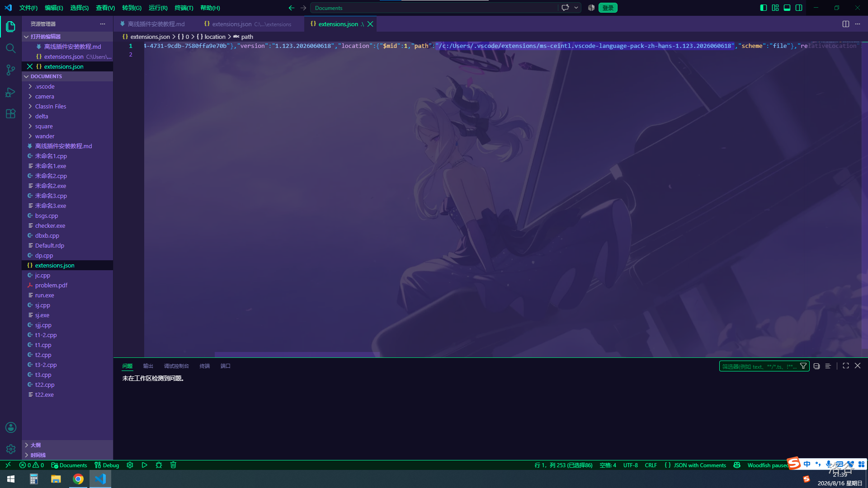Image resolution: width=868 pixels, height=488 pixels.
Task: Close extensions.json in open editors list
Action: [30, 66]
